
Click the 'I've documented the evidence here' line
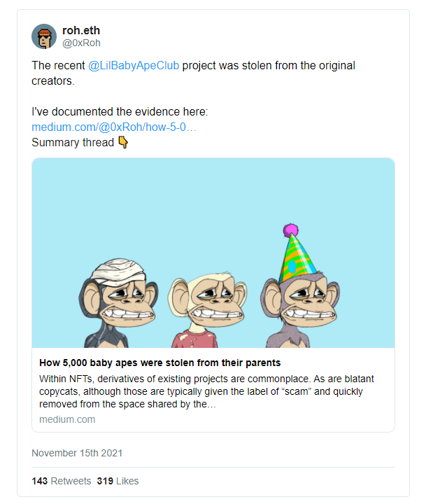tap(120, 112)
